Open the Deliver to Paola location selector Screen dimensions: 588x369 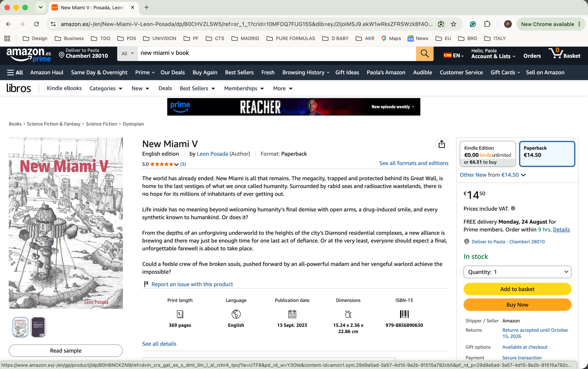[84, 53]
